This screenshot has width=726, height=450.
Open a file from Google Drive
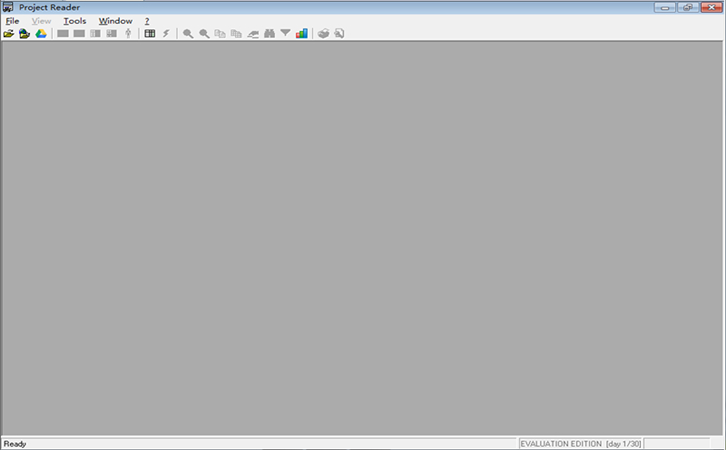click(x=41, y=33)
